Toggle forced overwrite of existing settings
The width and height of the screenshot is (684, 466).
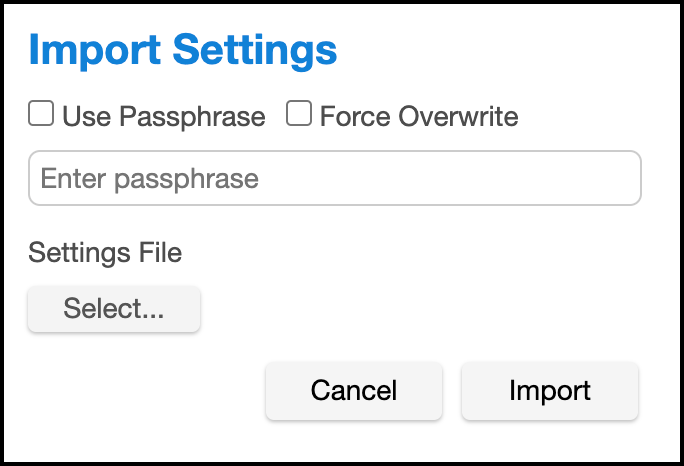pos(299,115)
